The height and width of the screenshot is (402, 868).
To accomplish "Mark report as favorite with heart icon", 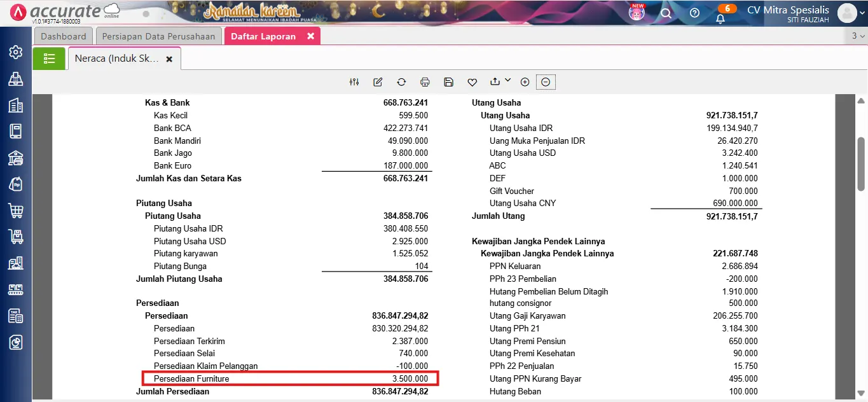I will pyautogui.click(x=472, y=82).
